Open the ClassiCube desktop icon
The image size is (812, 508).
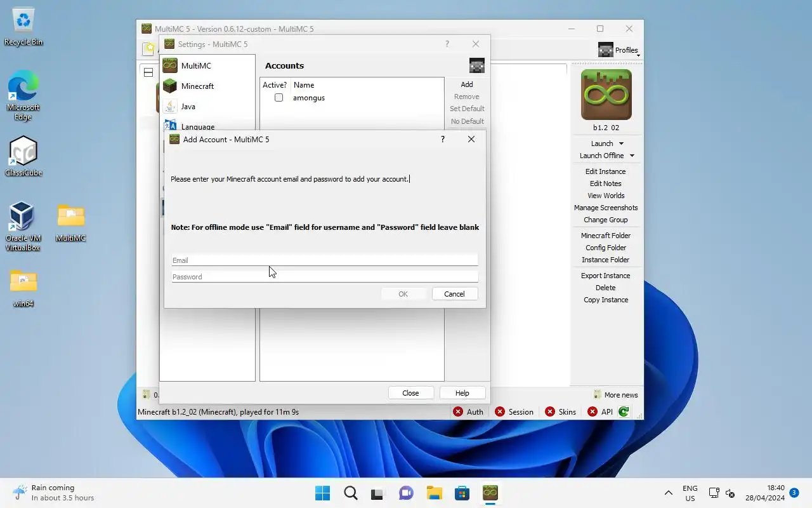coord(23,156)
